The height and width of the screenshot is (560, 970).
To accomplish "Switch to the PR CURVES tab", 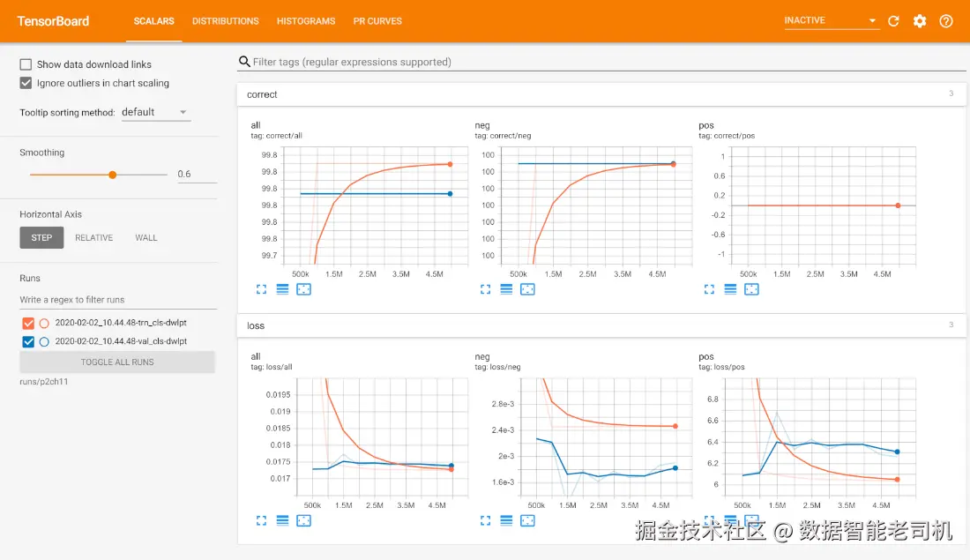I will pyautogui.click(x=377, y=21).
